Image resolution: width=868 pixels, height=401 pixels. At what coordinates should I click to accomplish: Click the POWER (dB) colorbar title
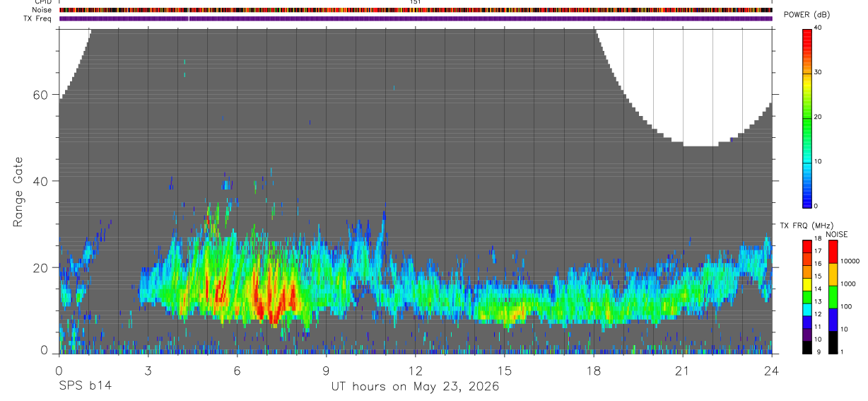click(808, 15)
